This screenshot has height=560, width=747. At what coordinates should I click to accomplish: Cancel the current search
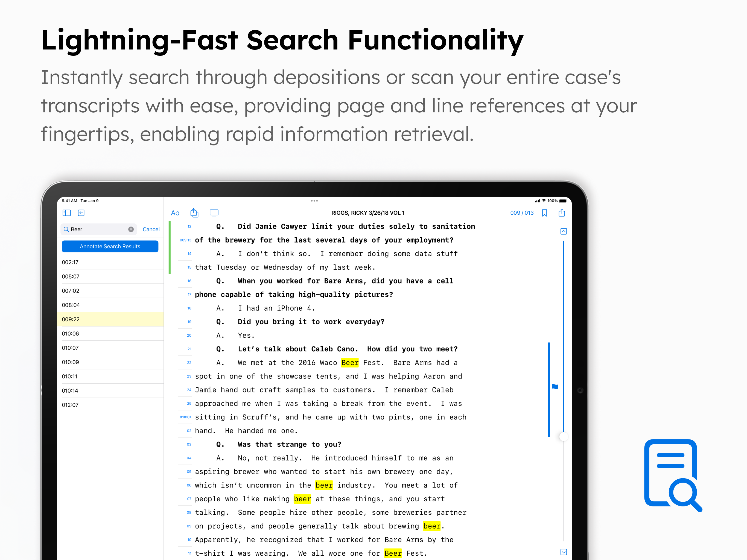[151, 229]
